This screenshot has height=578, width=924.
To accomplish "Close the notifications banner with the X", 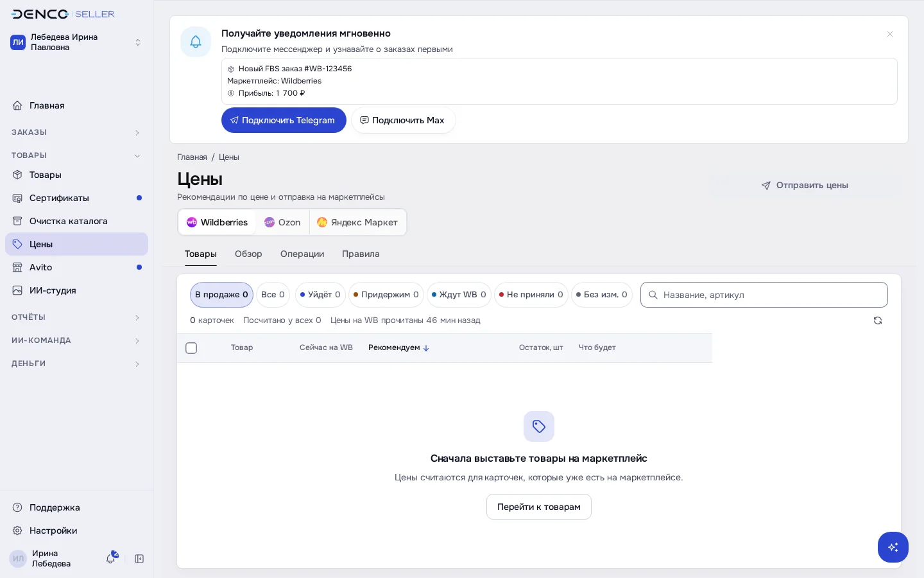I will pyautogui.click(x=890, y=34).
